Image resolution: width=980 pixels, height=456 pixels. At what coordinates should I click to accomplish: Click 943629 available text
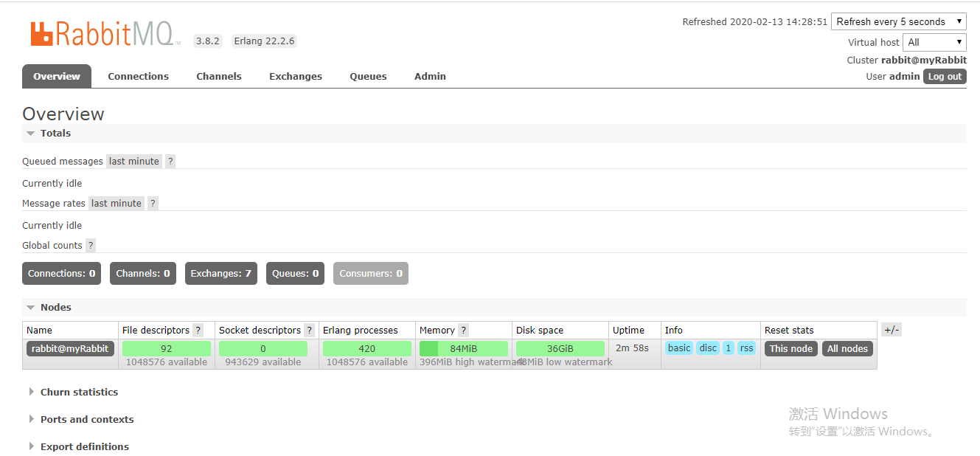tap(263, 362)
